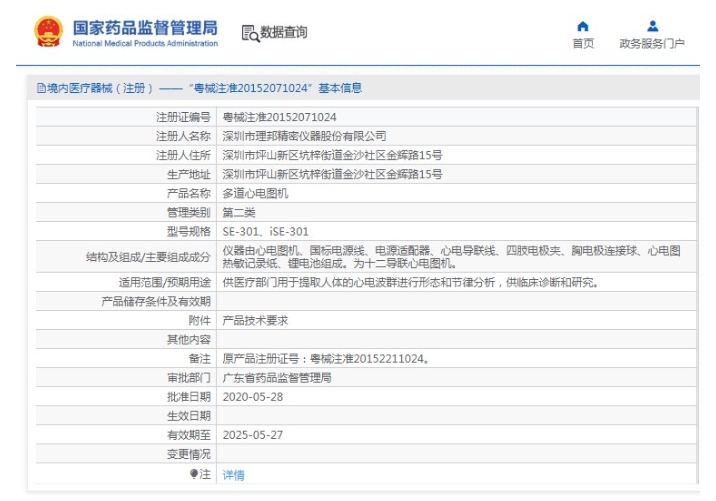Open the 首页 menu label
Viewport: 716px width, 501px height.
click(583, 43)
